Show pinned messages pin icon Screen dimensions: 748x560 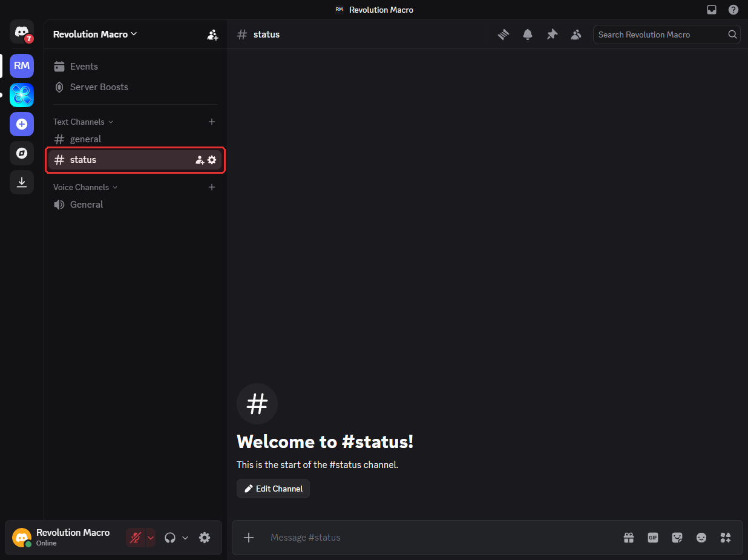pyautogui.click(x=552, y=35)
